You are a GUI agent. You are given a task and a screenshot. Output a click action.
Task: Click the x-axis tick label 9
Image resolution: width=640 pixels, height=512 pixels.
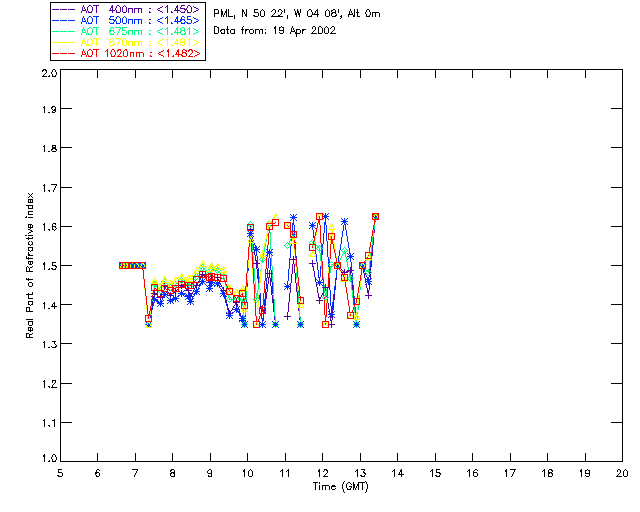(x=210, y=473)
